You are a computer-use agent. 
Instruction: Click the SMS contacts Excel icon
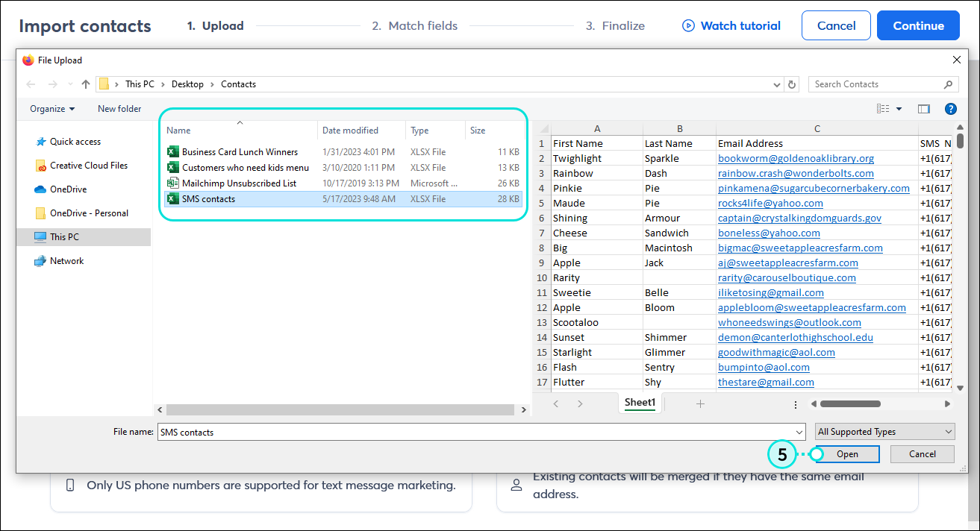[x=172, y=199]
